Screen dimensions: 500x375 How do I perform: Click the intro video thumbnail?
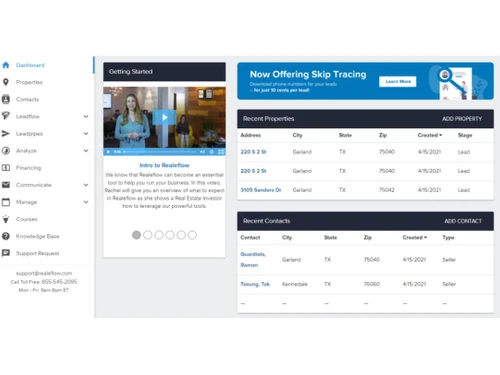164,117
